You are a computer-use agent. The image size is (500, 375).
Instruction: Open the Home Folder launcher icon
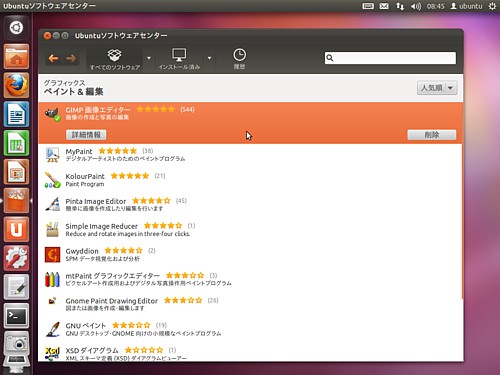tap(16, 57)
